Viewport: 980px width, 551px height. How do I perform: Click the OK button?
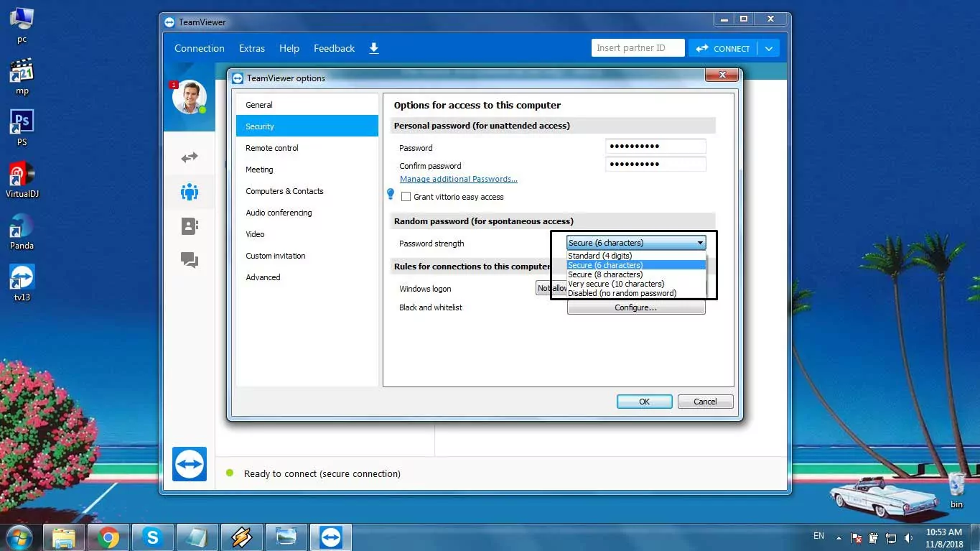[x=645, y=402]
